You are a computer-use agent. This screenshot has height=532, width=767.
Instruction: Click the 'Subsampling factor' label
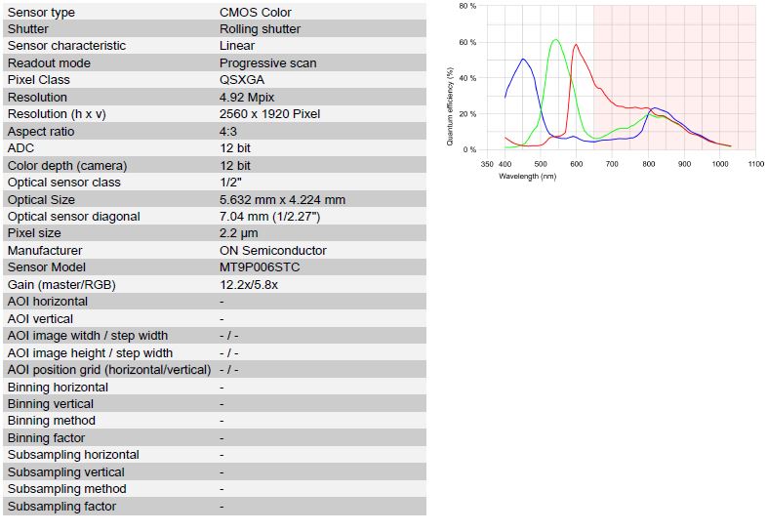61,507
